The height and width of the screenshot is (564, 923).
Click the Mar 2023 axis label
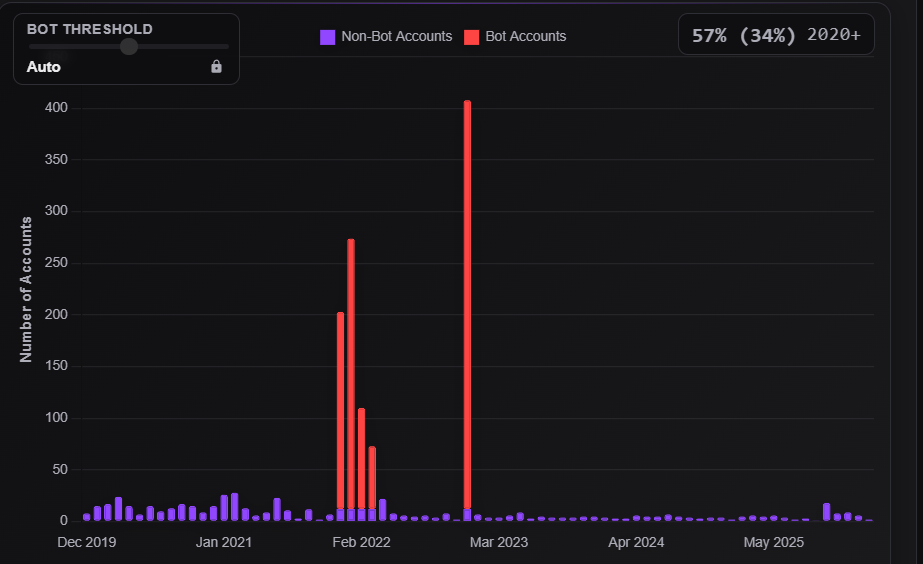[x=499, y=542]
